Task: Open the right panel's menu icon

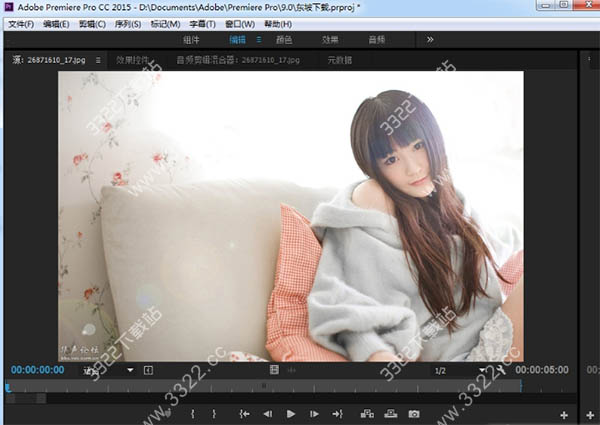Action: coord(589,59)
